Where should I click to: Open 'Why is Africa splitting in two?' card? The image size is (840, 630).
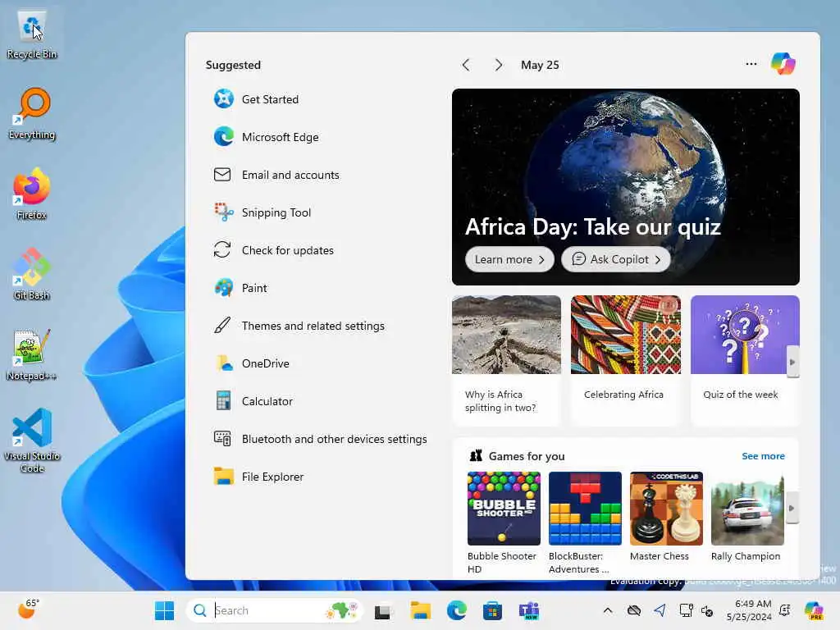pyautogui.click(x=506, y=360)
